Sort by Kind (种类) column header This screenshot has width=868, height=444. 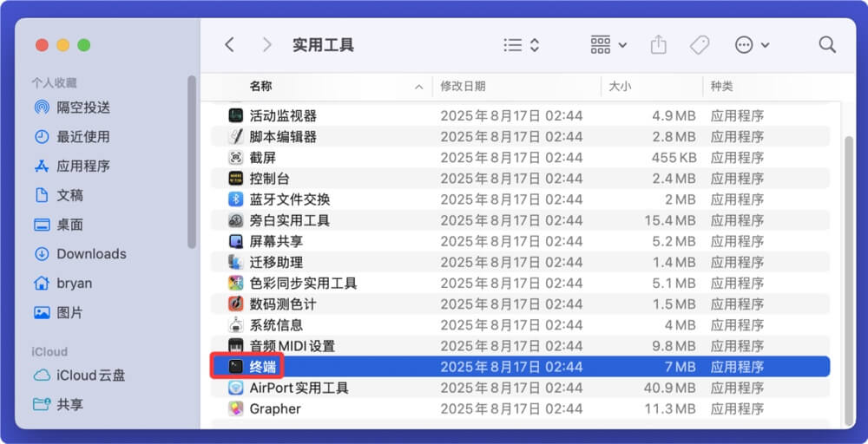pos(722,86)
